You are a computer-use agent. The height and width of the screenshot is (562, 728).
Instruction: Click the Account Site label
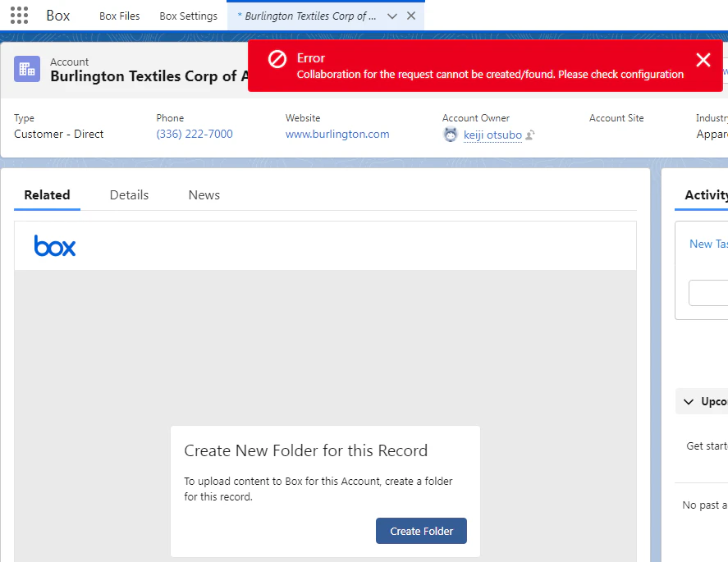click(x=616, y=118)
